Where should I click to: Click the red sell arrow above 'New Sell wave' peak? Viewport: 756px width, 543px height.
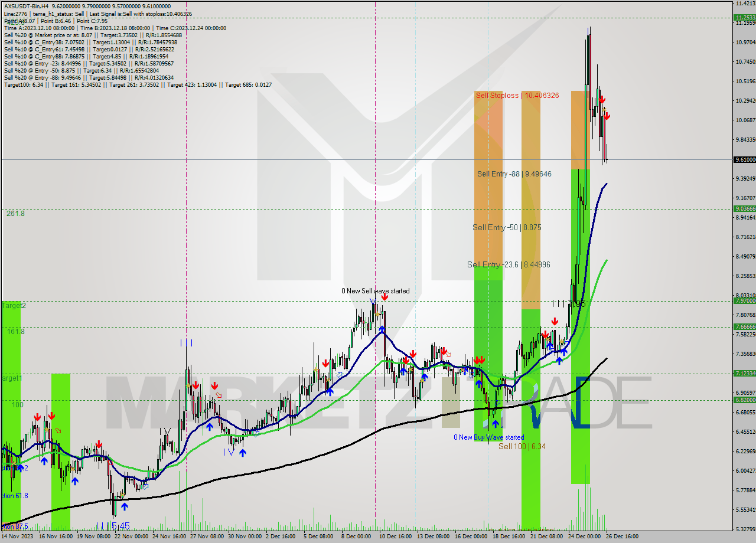tap(384, 297)
